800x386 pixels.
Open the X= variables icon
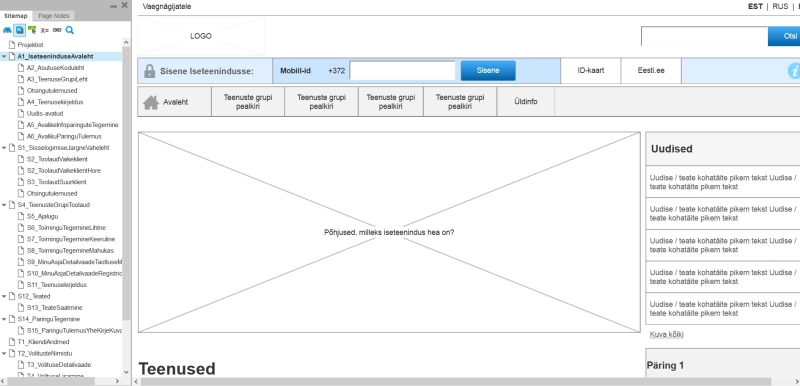pos(45,30)
